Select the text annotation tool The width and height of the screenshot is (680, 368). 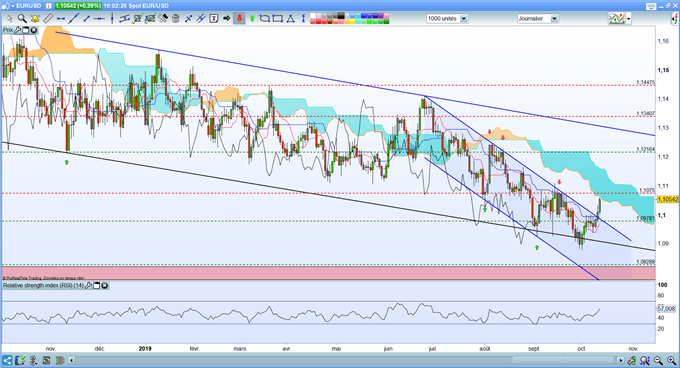click(213, 19)
